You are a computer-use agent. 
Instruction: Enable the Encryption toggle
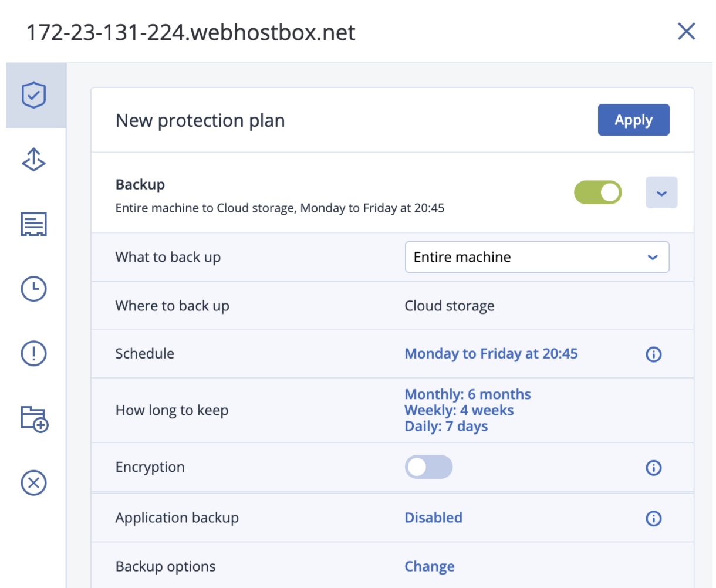pos(428,467)
